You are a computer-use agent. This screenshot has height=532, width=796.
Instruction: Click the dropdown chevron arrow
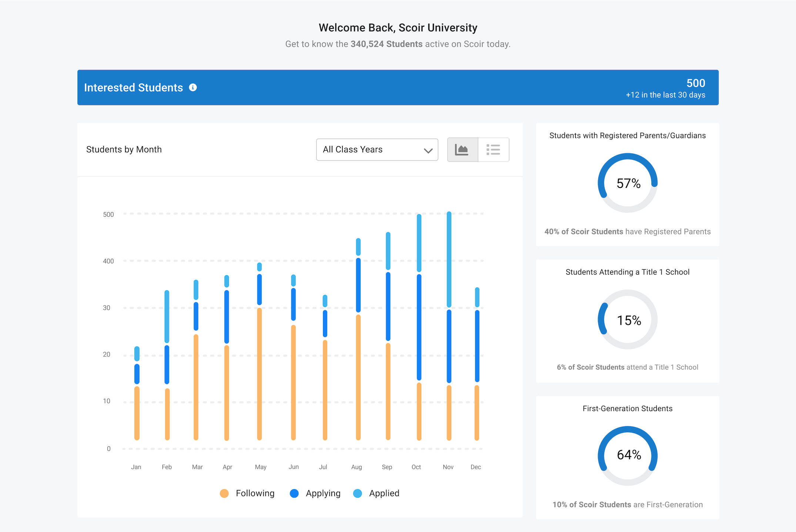[x=428, y=151]
